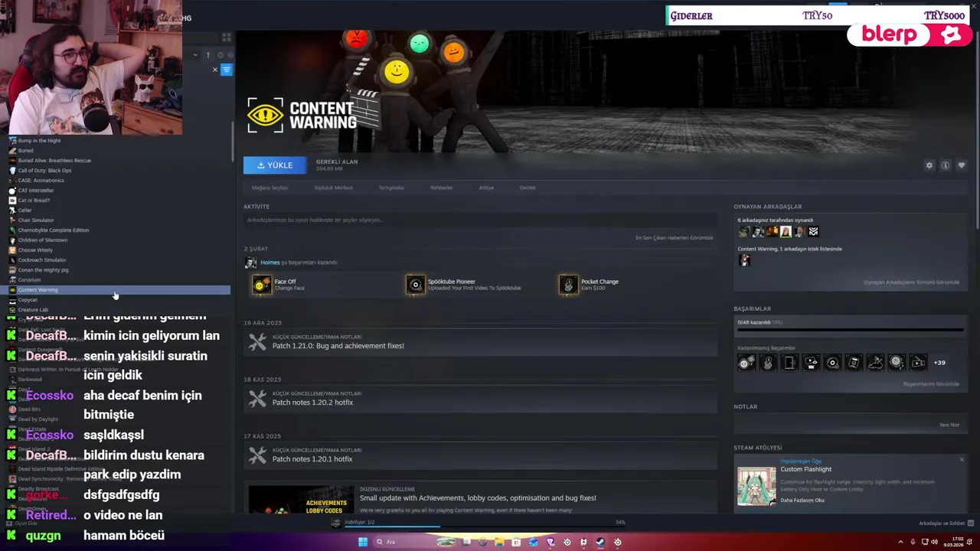Click wrench icon beside Patch notes 1.20.2
This screenshot has width=980, height=551.
pyautogui.click(x=257, y=399)
